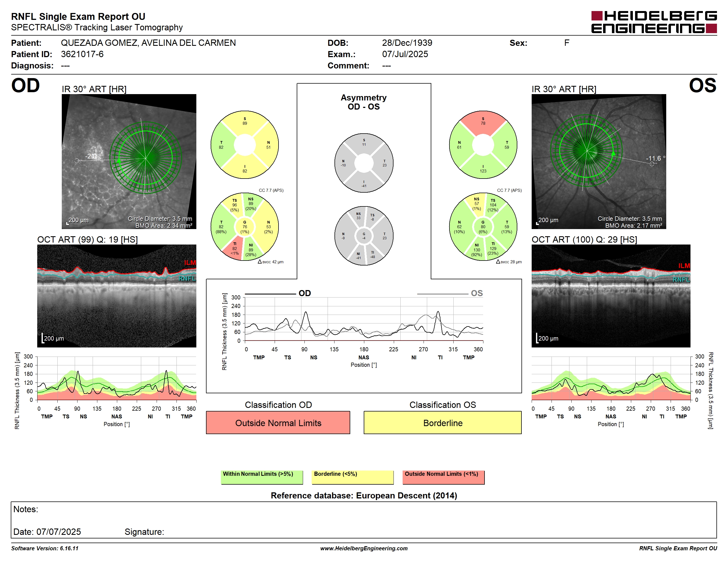Click the RNFL Single Exam Report OU title
The image size is (728, 563).
point(78,16)
